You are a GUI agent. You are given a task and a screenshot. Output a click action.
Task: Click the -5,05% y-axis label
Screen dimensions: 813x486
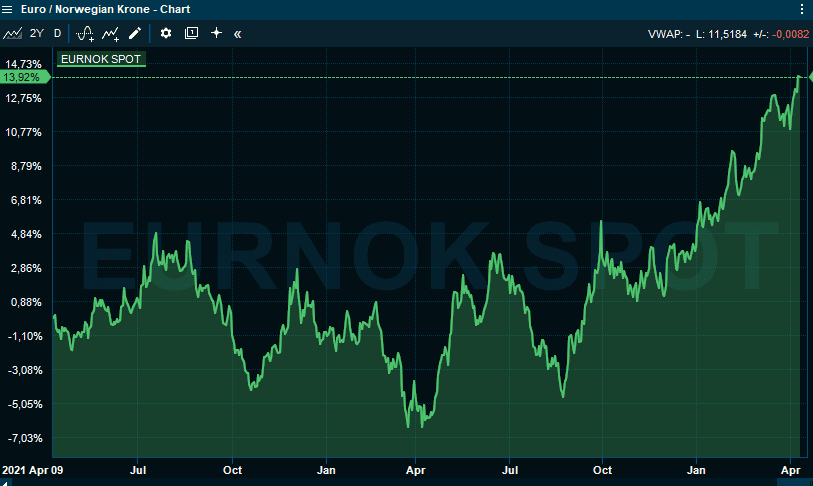(25, 404)
